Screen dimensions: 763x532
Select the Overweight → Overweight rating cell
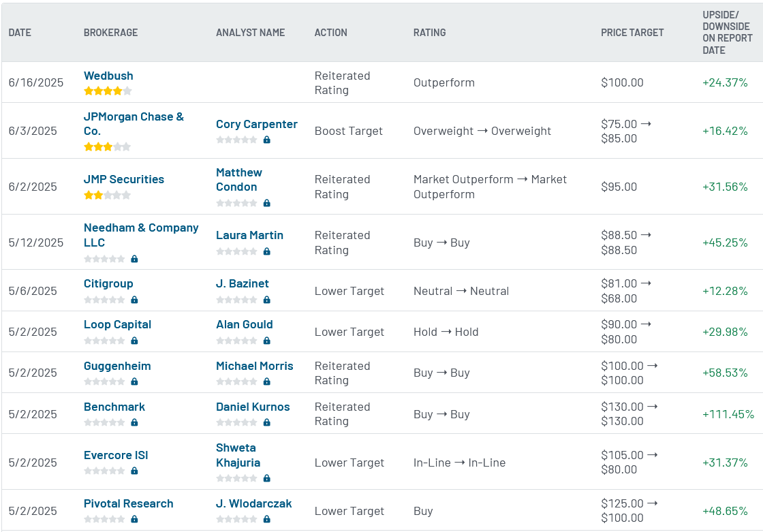(482, 131)
